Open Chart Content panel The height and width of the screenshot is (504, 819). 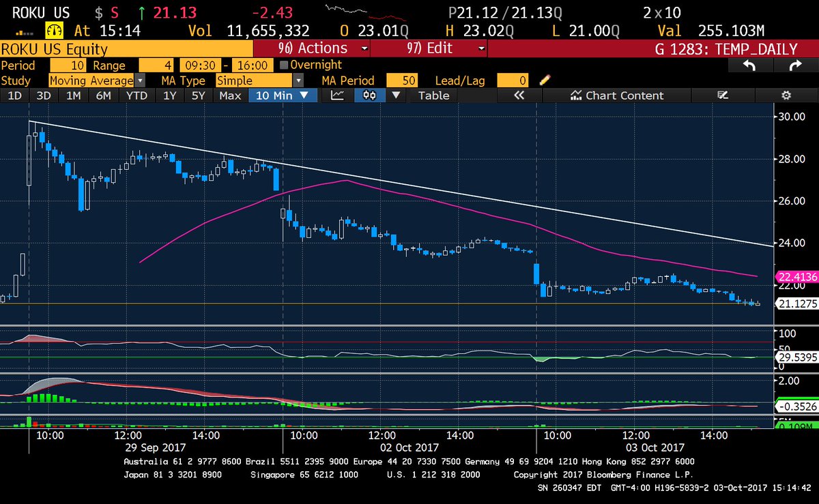(617, 95)
